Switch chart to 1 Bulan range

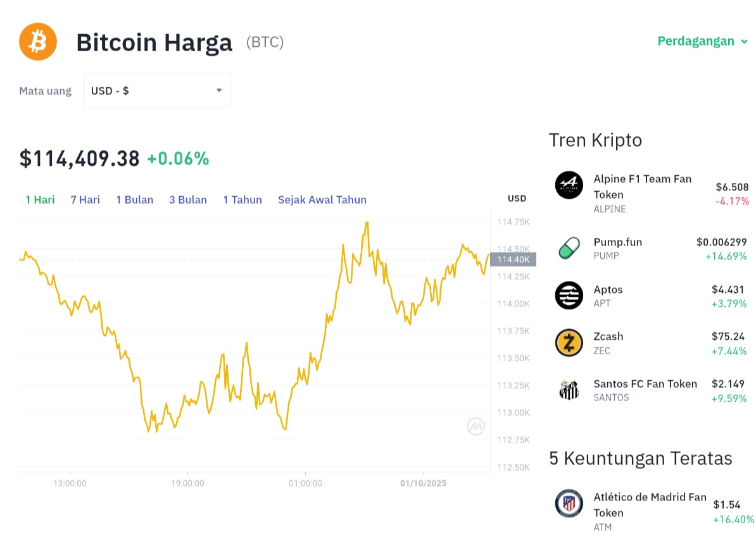tap(134, 199)
